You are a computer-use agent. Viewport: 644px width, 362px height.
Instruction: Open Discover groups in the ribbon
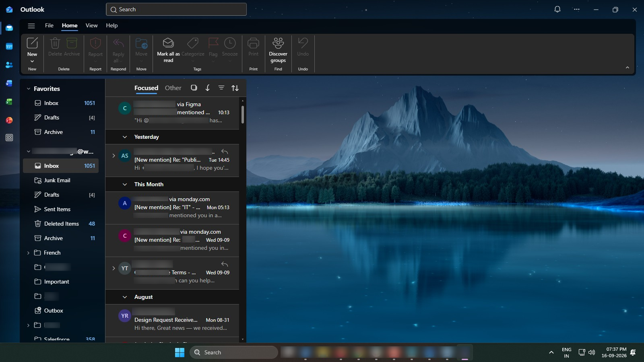click(x=278, y=50)
